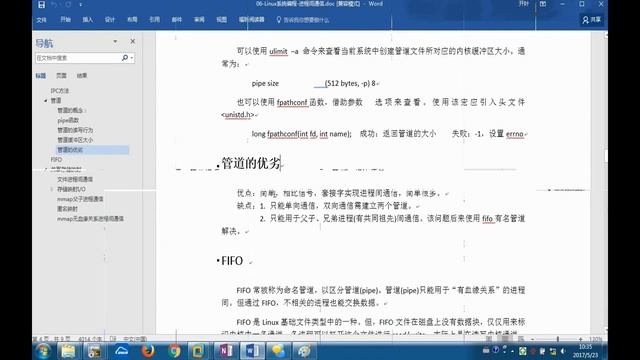Image resolution: width=640 pixels, height=360 pixels.
Task: Click the zoom slider in status bar
Action: (x=558, y=339)
